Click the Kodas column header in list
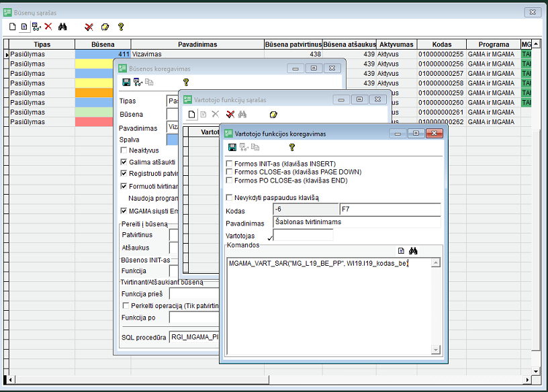 441,44
